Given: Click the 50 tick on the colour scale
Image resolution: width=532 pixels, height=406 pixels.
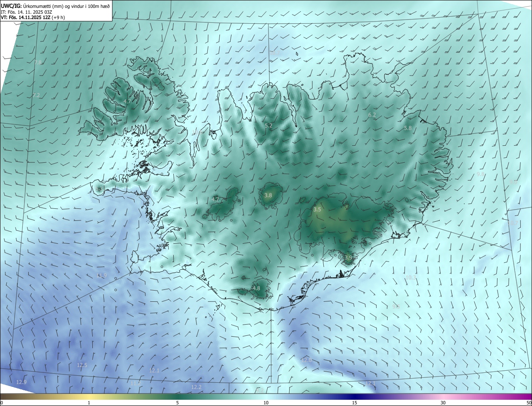Looking at the screenshot, I should coord(529,403).
